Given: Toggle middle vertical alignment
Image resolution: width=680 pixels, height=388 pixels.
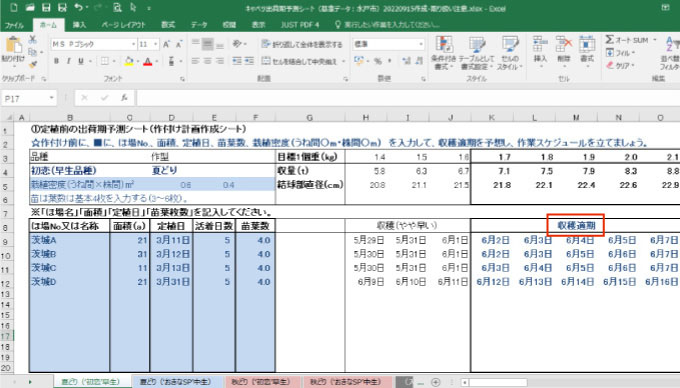Looking at the screenshot, I should [x=208, y=44].
